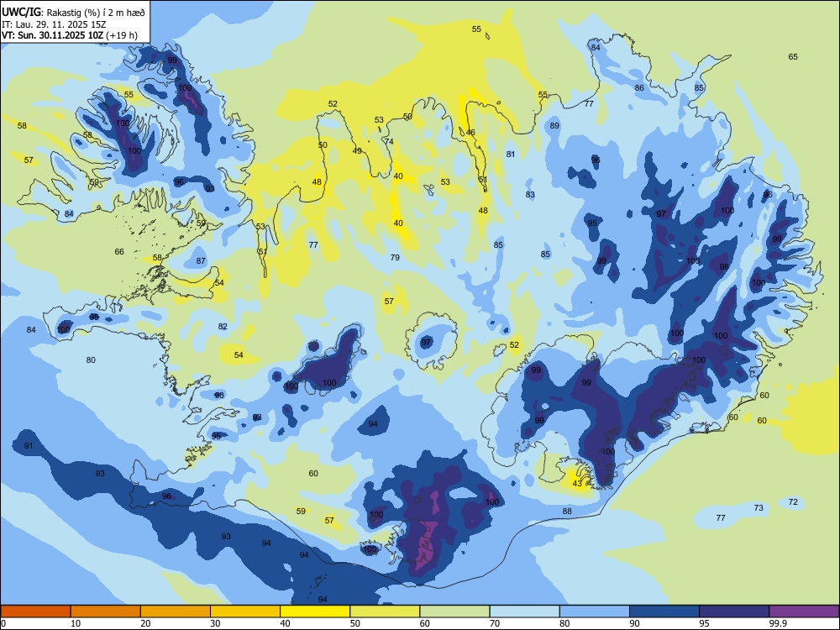Click the lightest blue 70–80 legend swatch
This screenshot has width=840, height=630.
coord(525,612)
